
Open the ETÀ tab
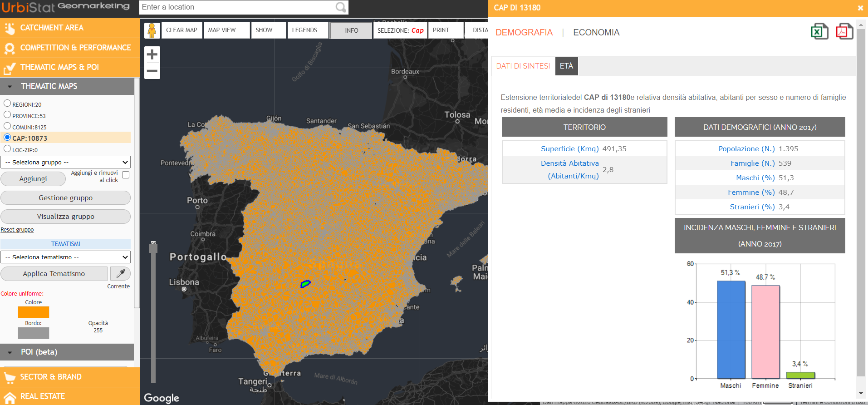pos(566,66)
